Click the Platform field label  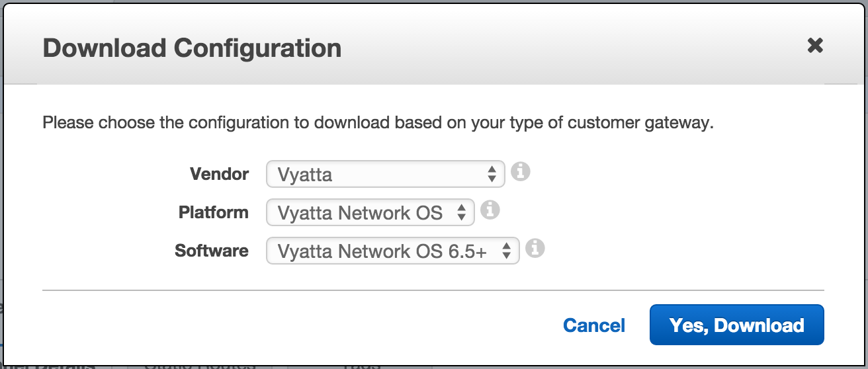(213, 212)
